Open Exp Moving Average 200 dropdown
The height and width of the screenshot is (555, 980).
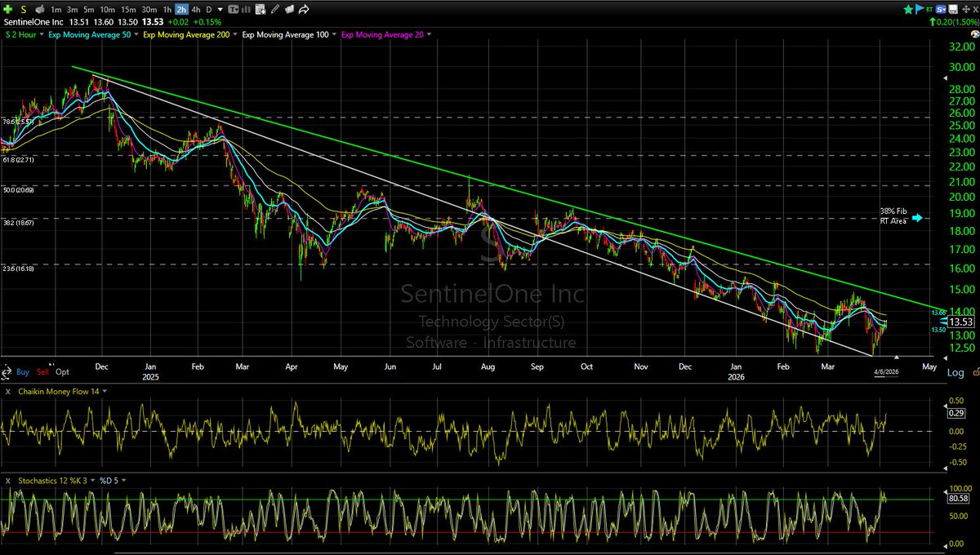(x=235, y=35)
